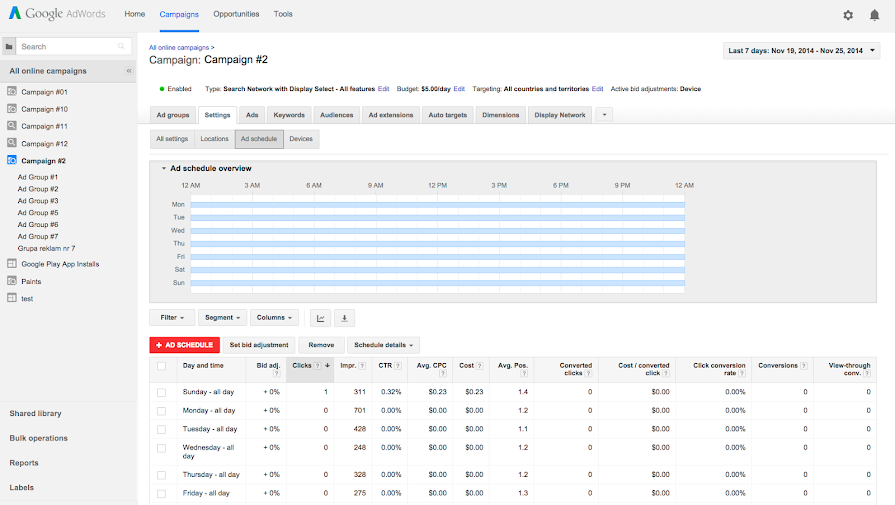Screen dimensions: 895x505
Task: Collapse sidebar with double chevron icon
Action: pyautogui.click(x=129, y=71)
